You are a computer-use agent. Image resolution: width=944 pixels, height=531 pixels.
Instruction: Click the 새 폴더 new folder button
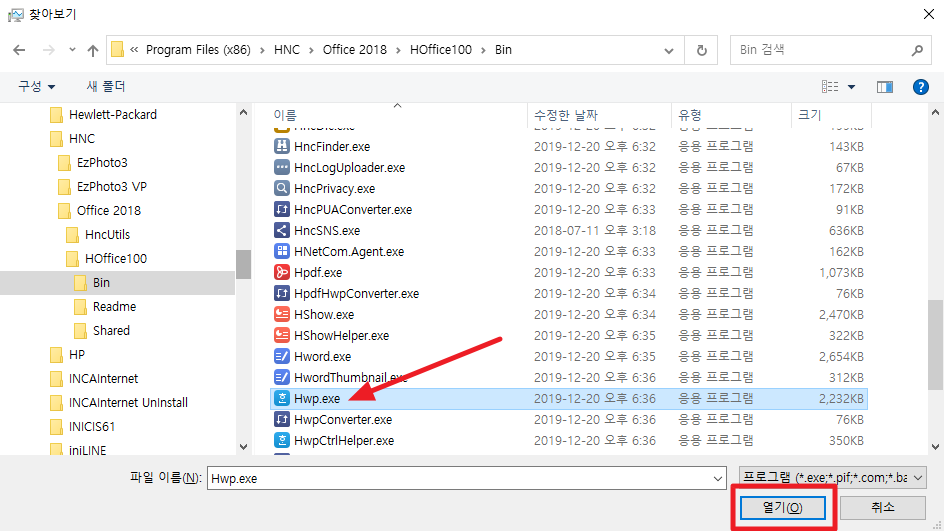point(106,87)
